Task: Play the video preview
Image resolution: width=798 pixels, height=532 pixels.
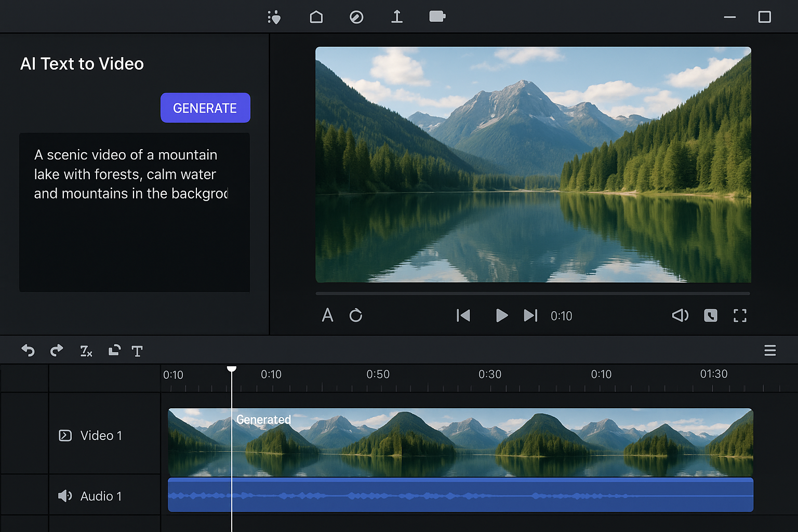Action: tap(501, 315)
